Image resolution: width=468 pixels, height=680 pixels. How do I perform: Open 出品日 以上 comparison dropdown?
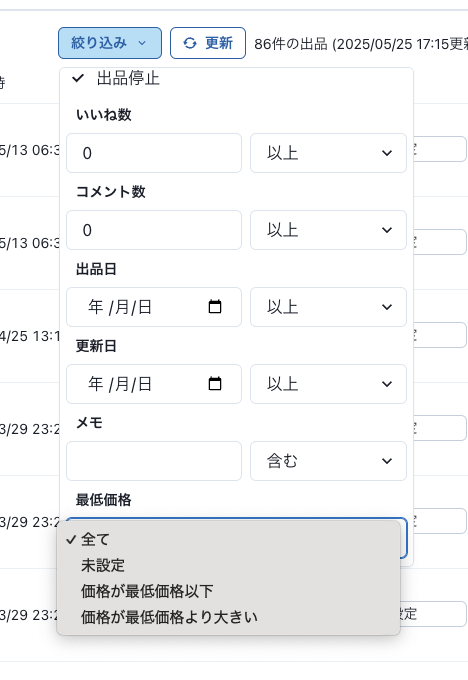[x=328, y=307]
